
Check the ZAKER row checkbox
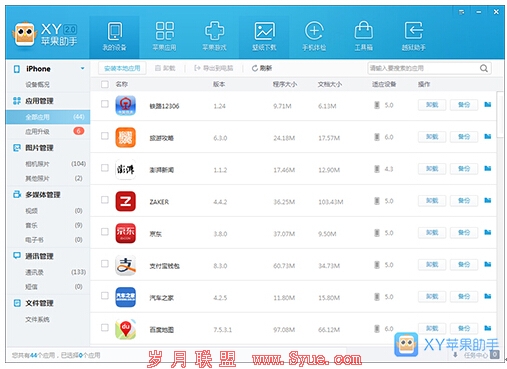click(x=105, y=200)
